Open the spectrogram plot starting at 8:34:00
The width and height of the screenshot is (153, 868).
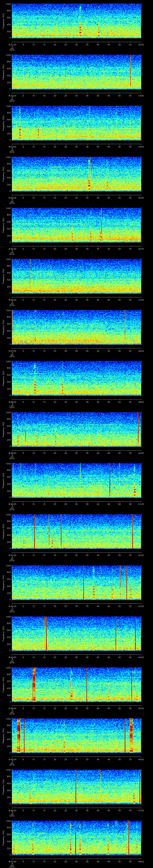pos(76,174)
